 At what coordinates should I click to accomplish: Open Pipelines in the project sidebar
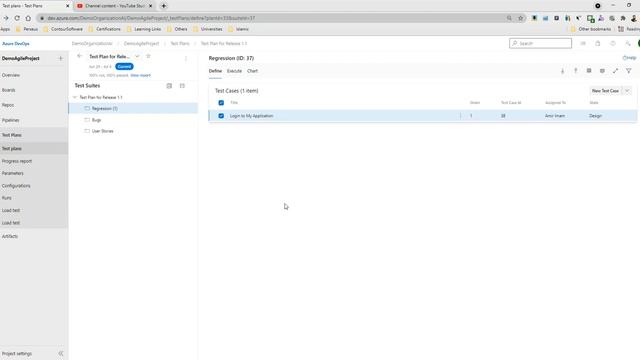pos(11,120)
